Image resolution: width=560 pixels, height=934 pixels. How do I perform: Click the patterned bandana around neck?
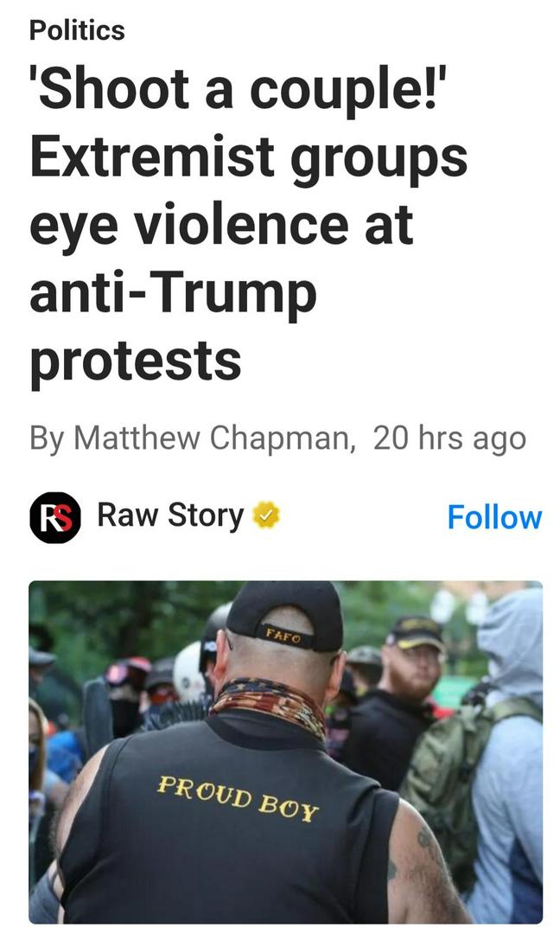click(x=270, y=703)
